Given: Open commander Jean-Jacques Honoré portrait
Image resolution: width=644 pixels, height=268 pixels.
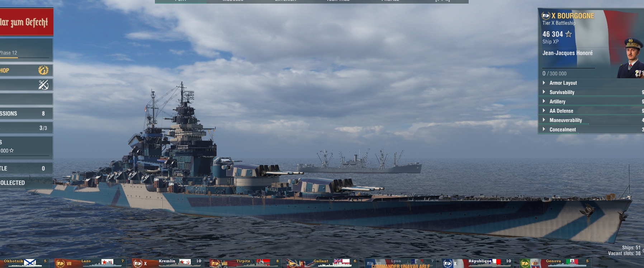Looking at the screenshot, I should 631,58.
